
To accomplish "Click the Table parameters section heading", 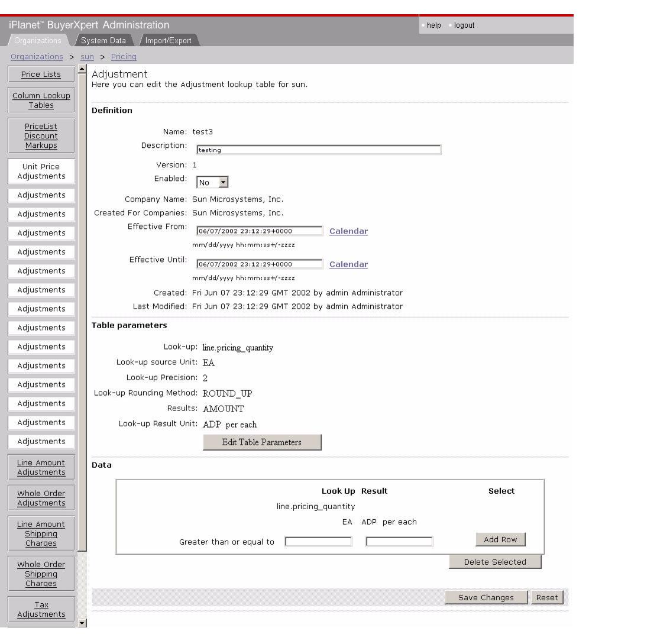I will point(129,326).
